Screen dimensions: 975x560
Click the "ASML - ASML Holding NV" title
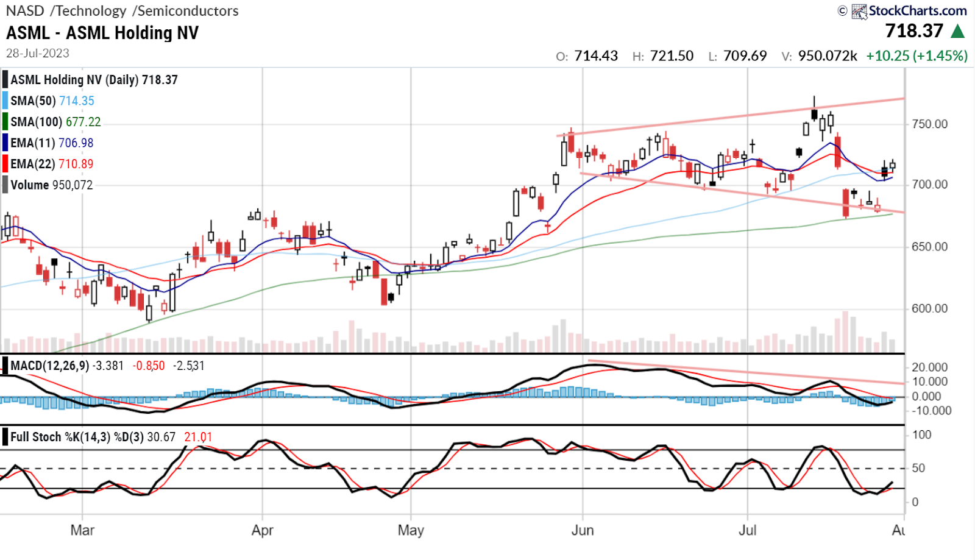(x=102, y=33)
